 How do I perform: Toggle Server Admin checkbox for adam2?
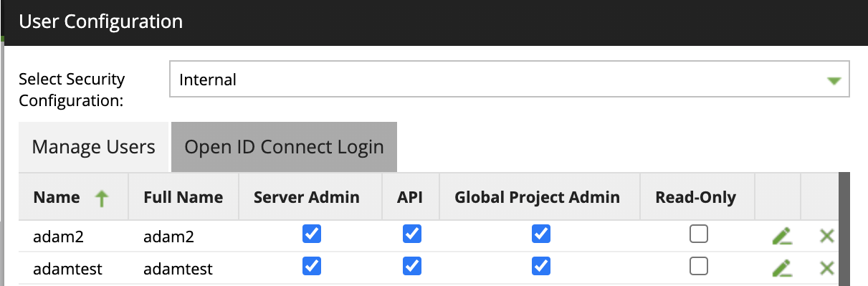(312, 234)
